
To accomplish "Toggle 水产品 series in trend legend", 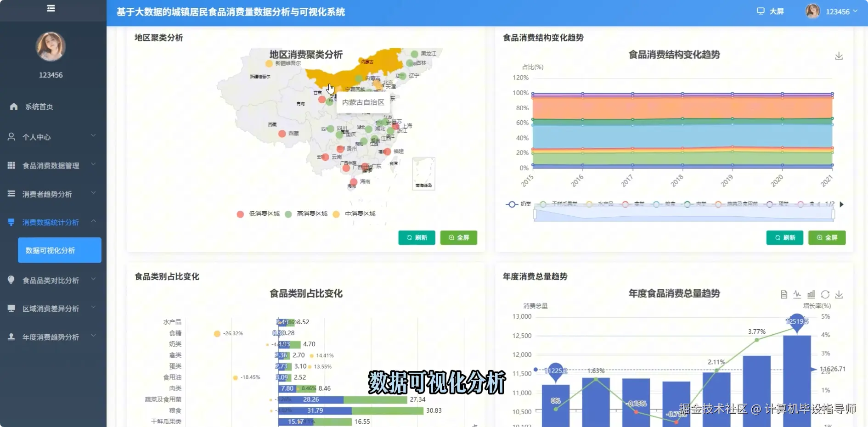I will coord(599,204).
